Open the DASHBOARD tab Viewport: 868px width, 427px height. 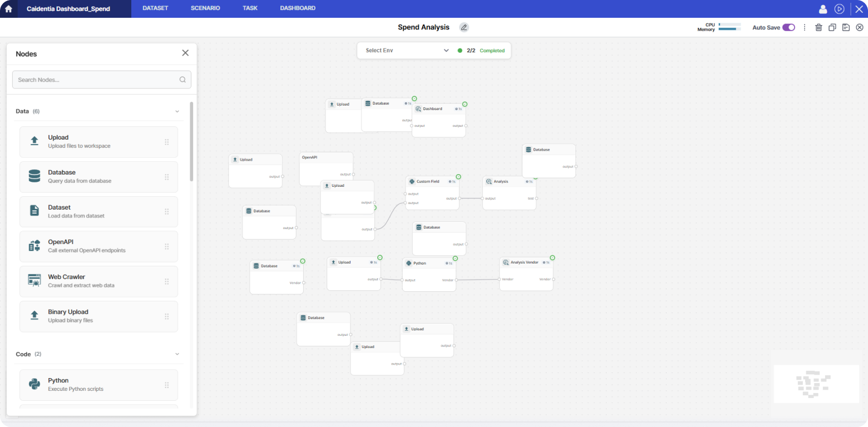[298, 8]
